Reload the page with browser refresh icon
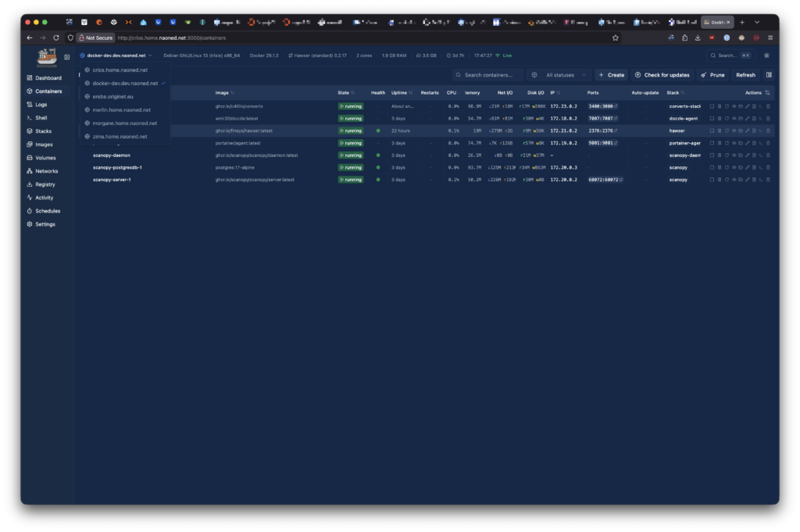This screenshot has width=800, height=532. click(56, 37)
